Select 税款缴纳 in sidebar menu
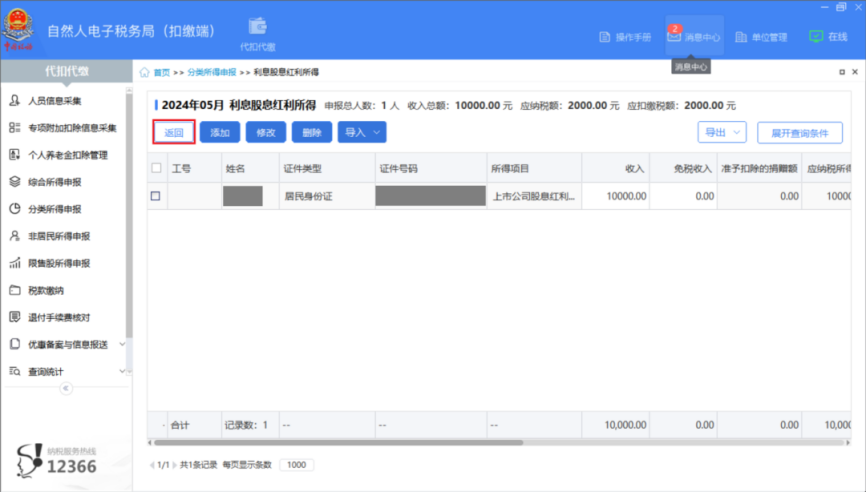This screenshot has height=492, width=866. (x=46, y=290)
